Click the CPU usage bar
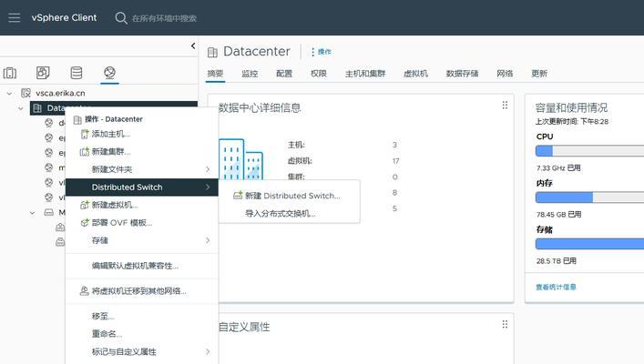Image resolution: width=644 pixels, height=364 pixels. pos(589,151)
